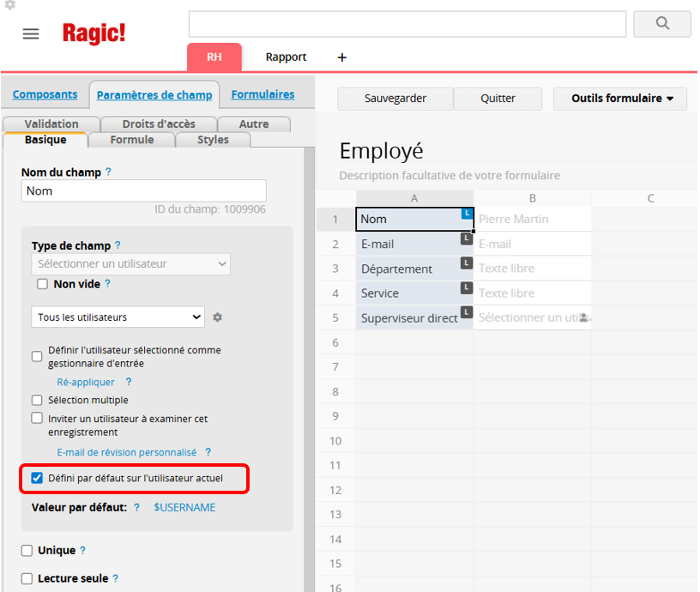This screenshot has height=592, width=700.
Task: Click the plus icon to add a tab
Action: (342, 57)
